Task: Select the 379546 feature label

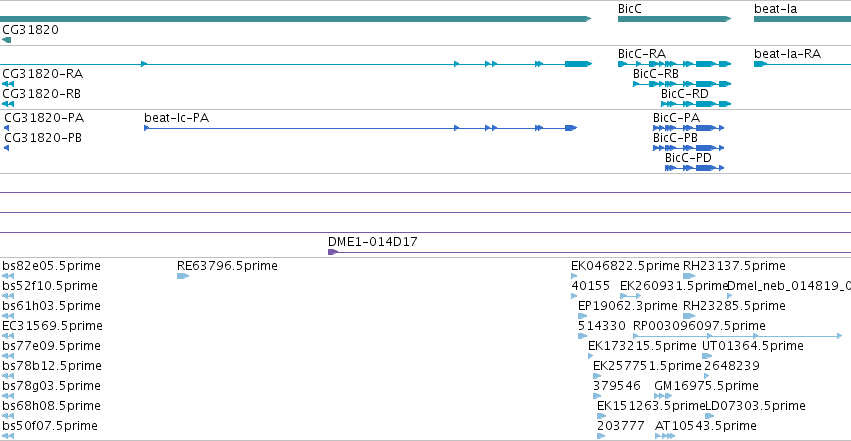Action: [617, 386]
